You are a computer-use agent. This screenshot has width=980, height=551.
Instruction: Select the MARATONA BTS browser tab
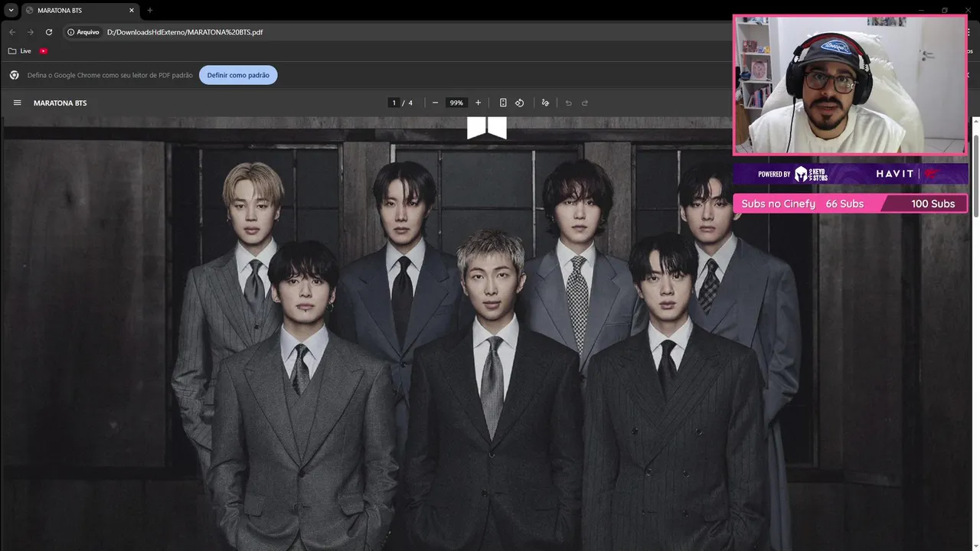(80, 10)
